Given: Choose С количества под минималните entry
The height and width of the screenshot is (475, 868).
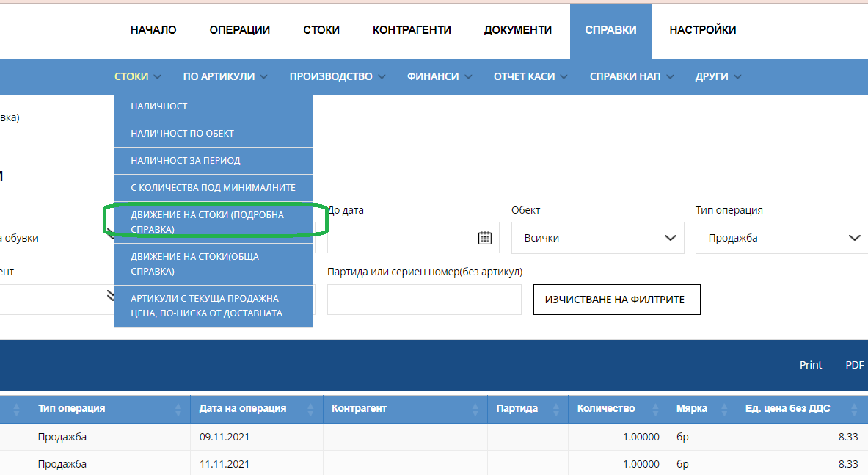Looking at the screenshot, I should click(x=214, y=188).
